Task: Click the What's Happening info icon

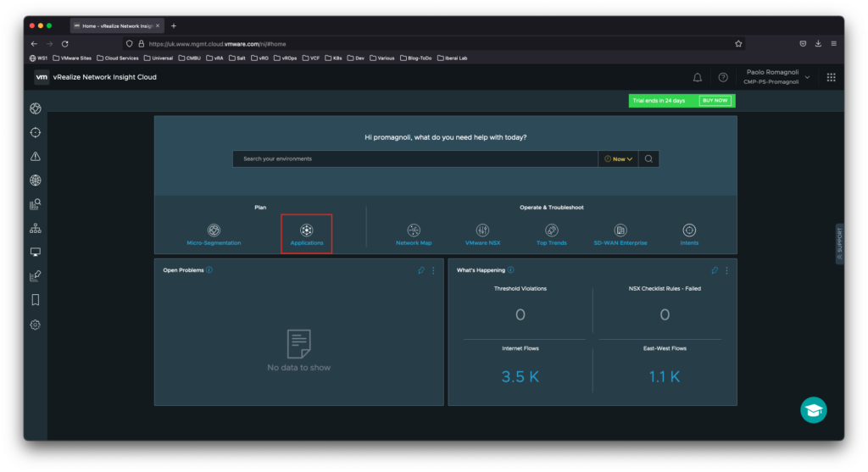Action: (511, 270)
